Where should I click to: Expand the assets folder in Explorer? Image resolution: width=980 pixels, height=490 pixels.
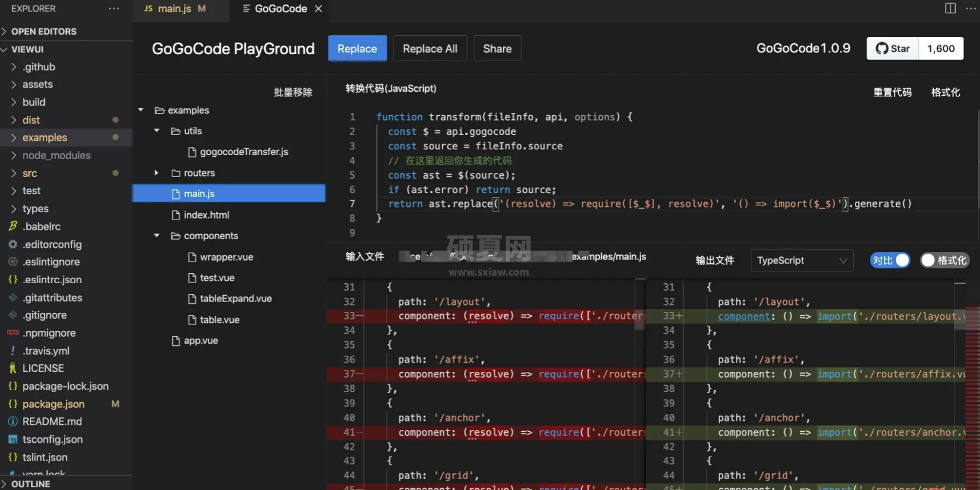[x=66, y=84]
